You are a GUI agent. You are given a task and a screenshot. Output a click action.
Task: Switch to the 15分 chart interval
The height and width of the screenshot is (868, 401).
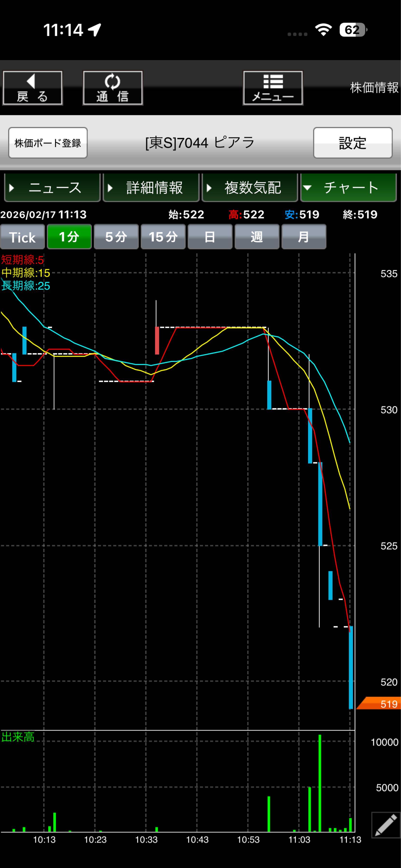point(163,237)
